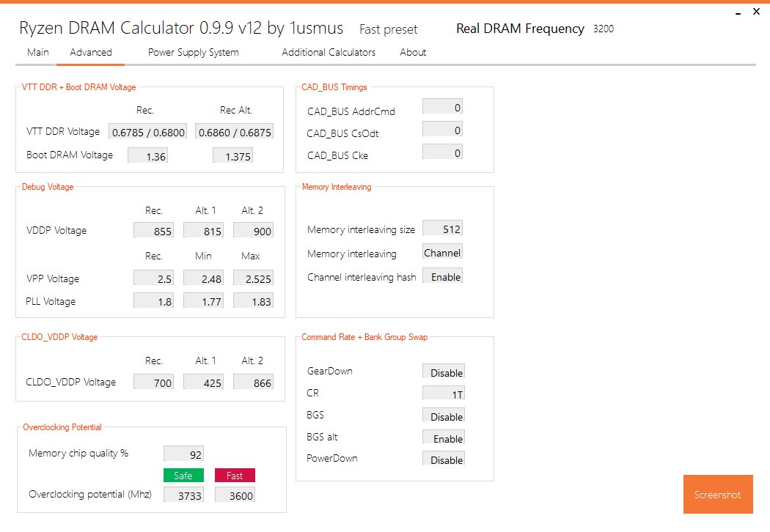Viewport: 770px width, 532px height.
Task: Click the Channel interleaving hash label
Action: [362, 277]
